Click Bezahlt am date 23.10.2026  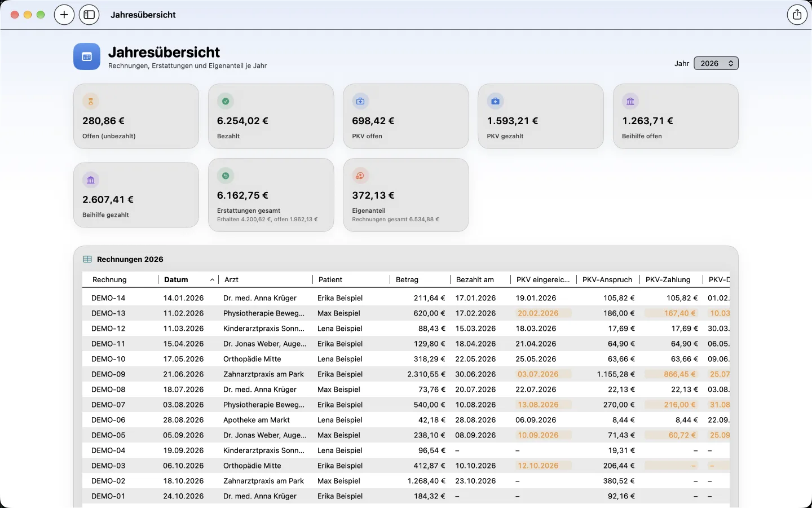[475, 481]
